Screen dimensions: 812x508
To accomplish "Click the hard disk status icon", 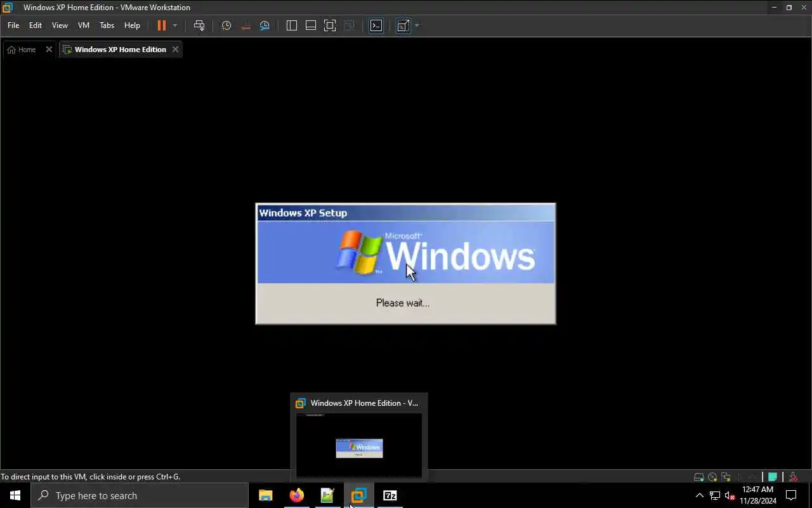I will [698, 477].
